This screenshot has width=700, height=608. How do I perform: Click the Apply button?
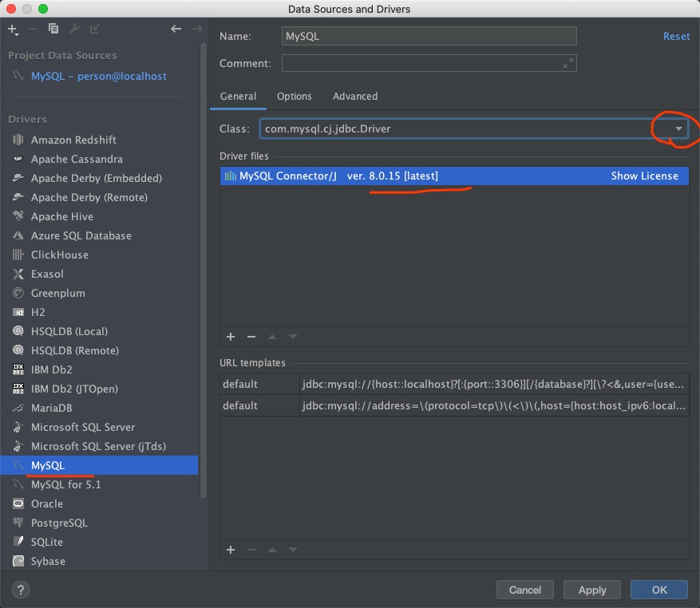tap(592, 590)
